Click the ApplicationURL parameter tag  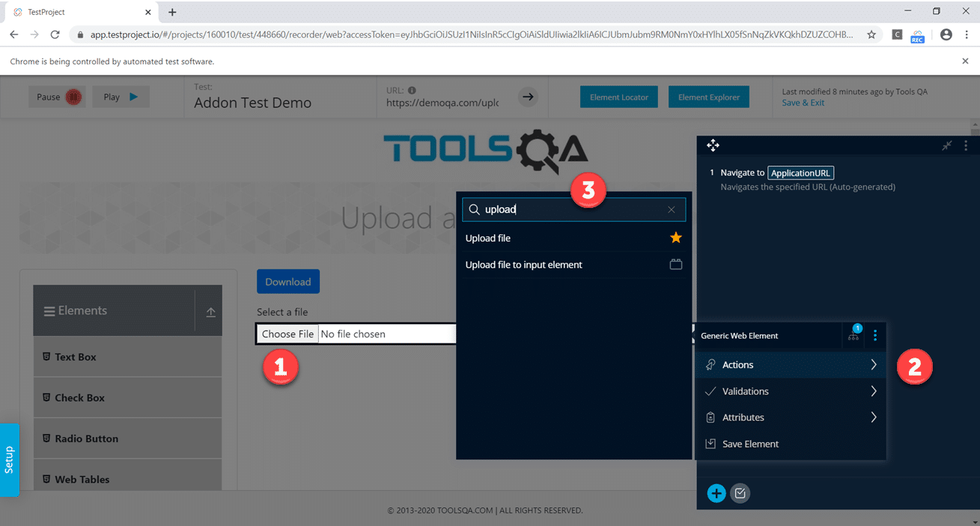pos(801,173)
